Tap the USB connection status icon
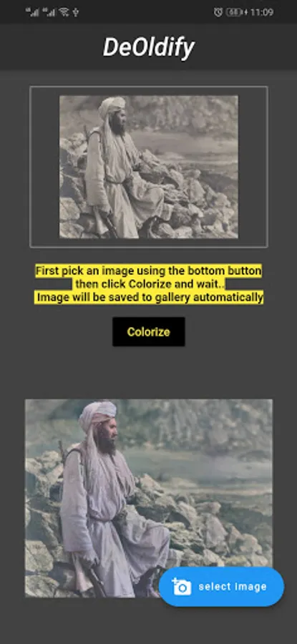Viewport: 297px width, 644px height. [x=76, y=12]
